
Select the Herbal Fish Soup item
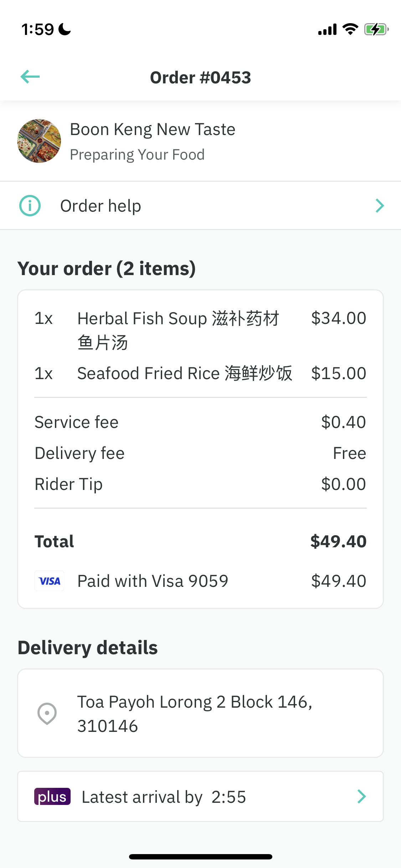pos(200,330)
